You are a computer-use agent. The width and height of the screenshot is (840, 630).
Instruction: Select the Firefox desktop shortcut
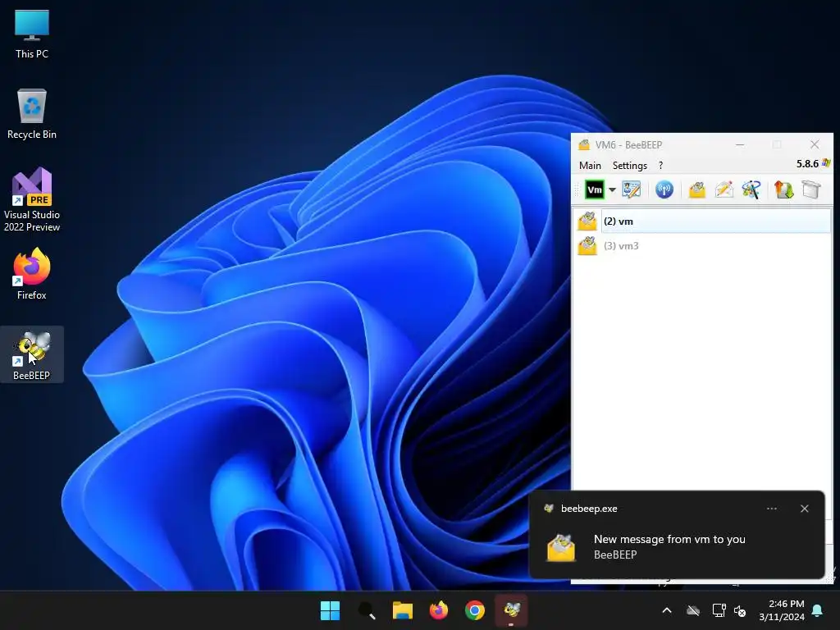click(32, 274)
